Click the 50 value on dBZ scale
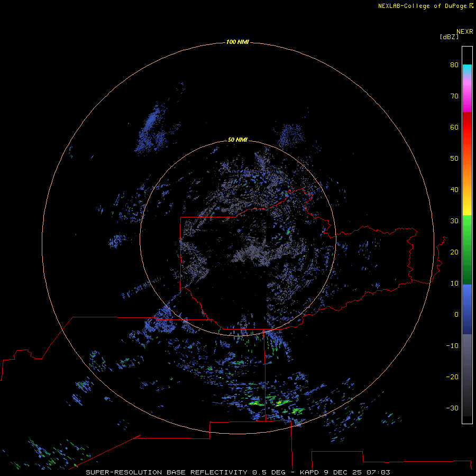The width and height of the screenshot is (476, 476). coord(454,159)
